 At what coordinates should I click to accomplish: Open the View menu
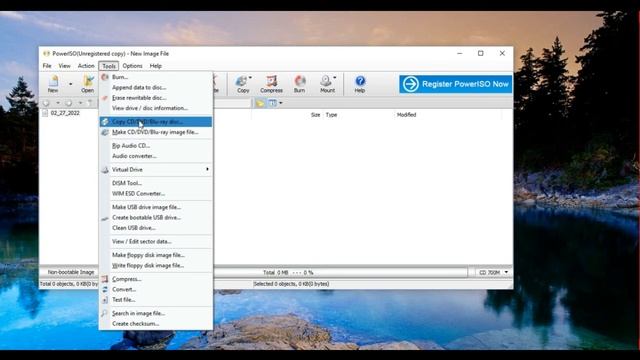pos(64,66)
